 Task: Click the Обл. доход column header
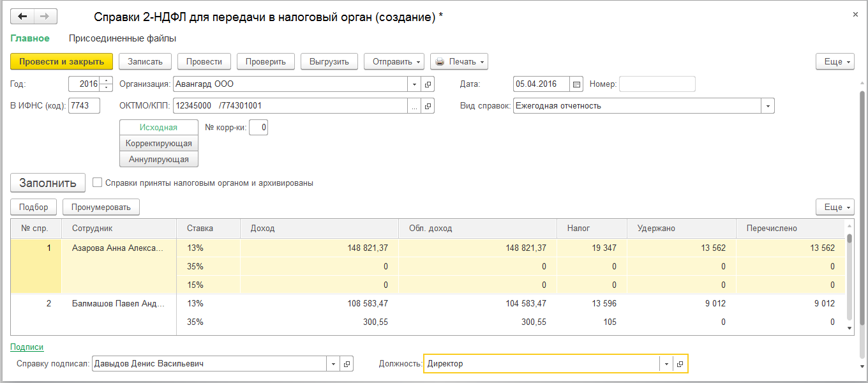point(478,229)
